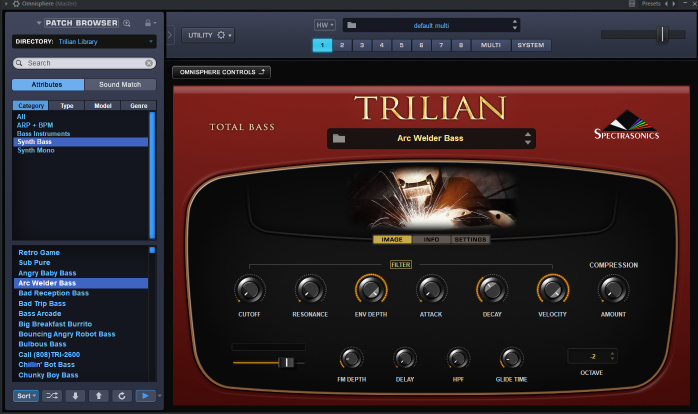This screenshot has width=698, height=414.
Task: Step to next patch with down arrow
Action: point(75,395)
